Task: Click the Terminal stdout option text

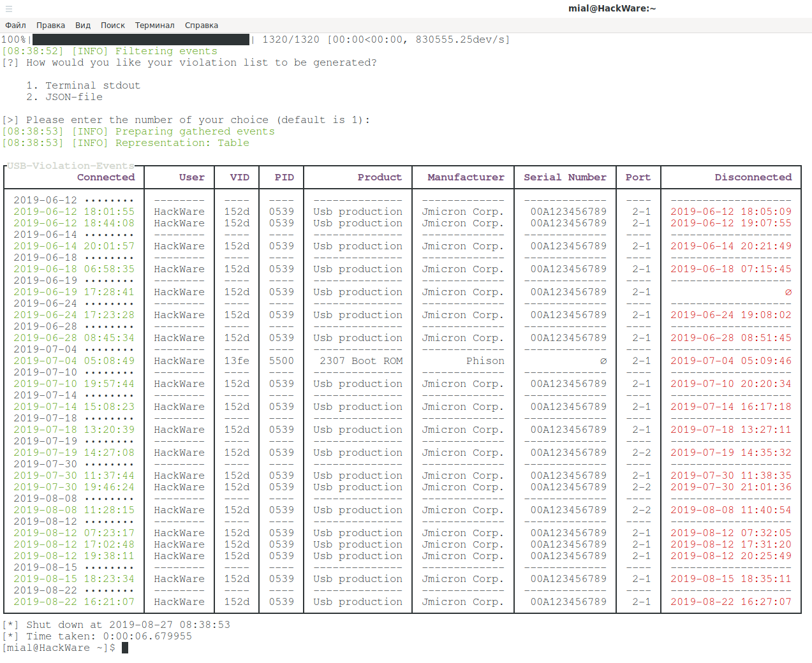Action: [x=92, y=85]
